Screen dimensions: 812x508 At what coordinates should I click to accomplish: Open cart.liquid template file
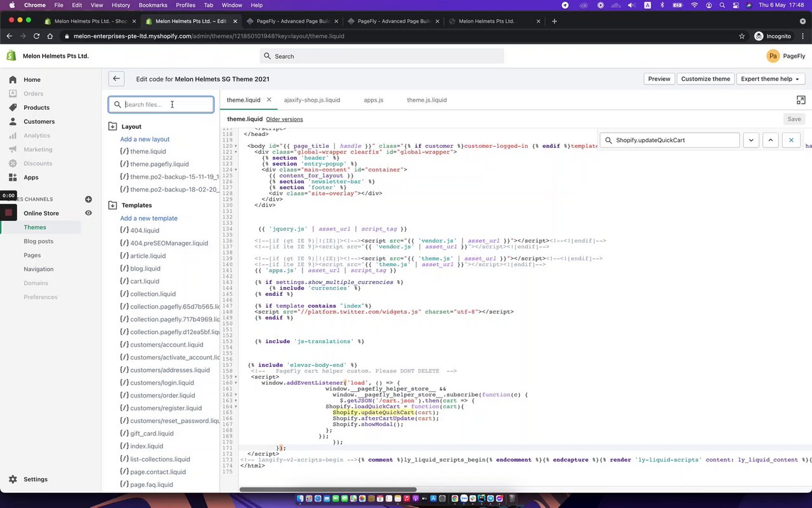145,281
